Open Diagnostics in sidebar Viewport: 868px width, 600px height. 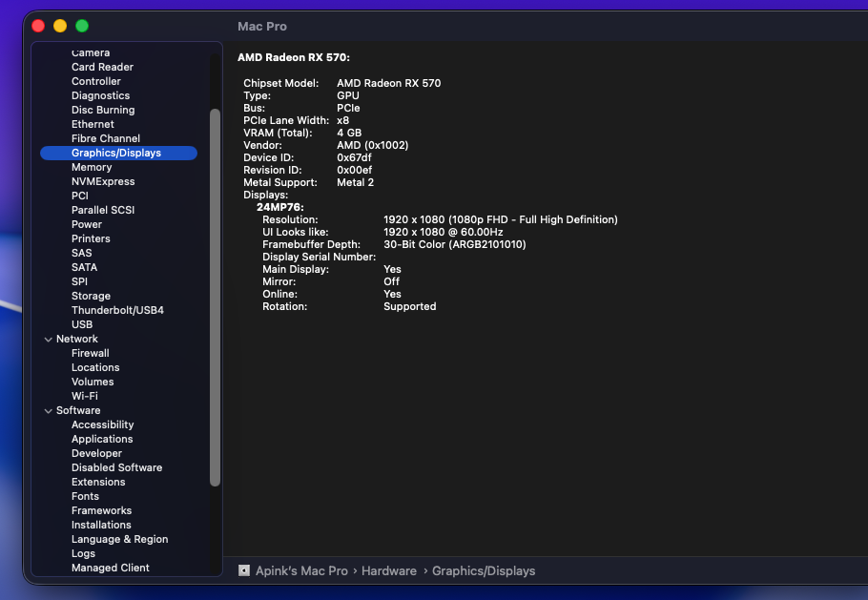click(100, 95)
